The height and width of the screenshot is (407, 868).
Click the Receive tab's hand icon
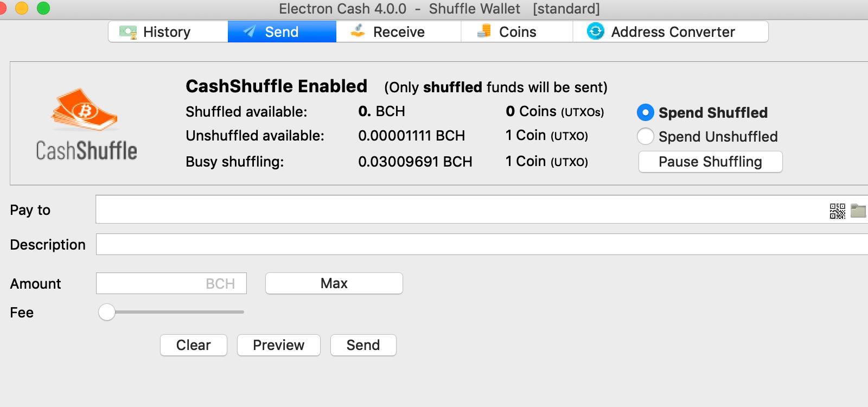point(358,31)
